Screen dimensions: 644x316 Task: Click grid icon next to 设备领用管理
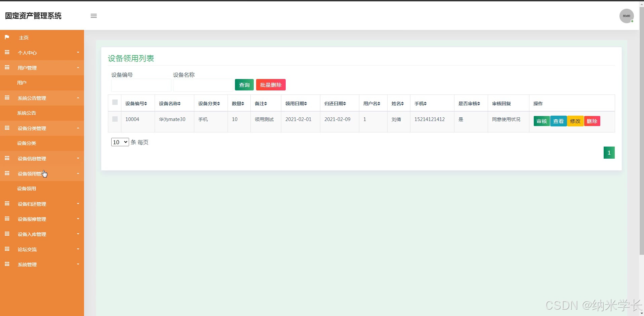pyautogui.click(x=7, y=173)
